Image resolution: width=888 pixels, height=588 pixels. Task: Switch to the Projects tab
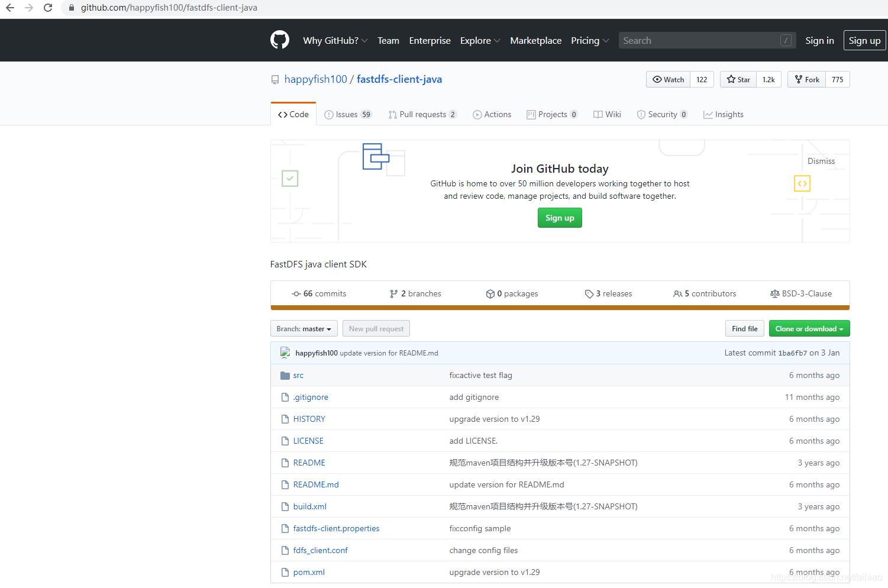point(552,115)
